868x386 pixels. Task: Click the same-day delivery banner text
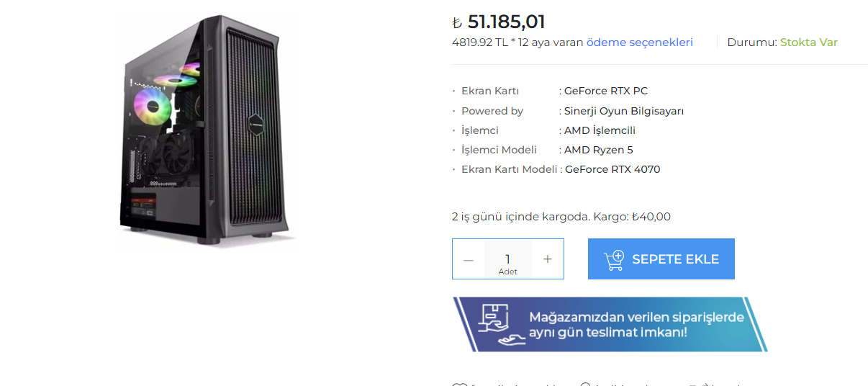coord(636,325)
